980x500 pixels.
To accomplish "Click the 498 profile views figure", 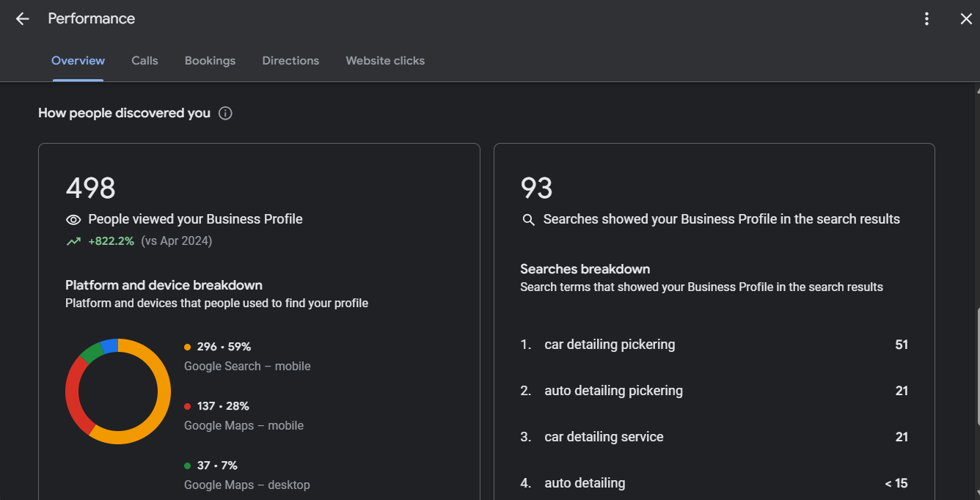I will [x=90, y=188].
